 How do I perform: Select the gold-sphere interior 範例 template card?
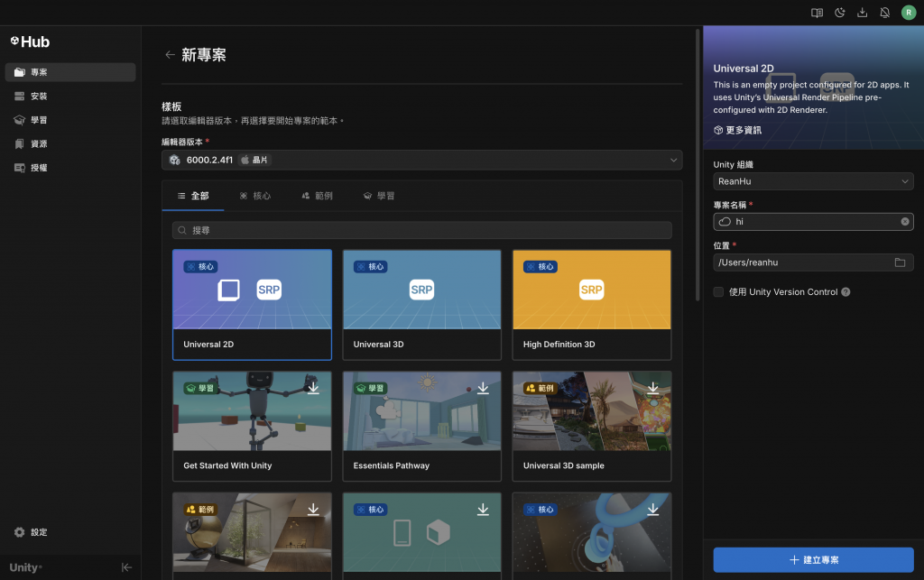(x=253, y=536)
